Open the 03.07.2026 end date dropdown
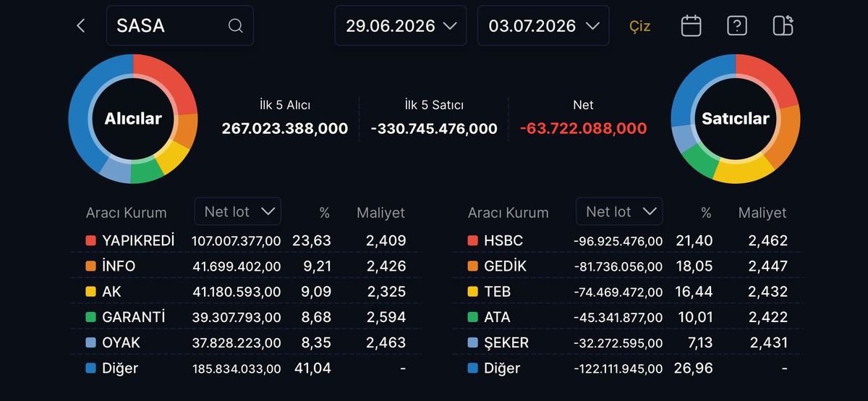 point(543,26)
